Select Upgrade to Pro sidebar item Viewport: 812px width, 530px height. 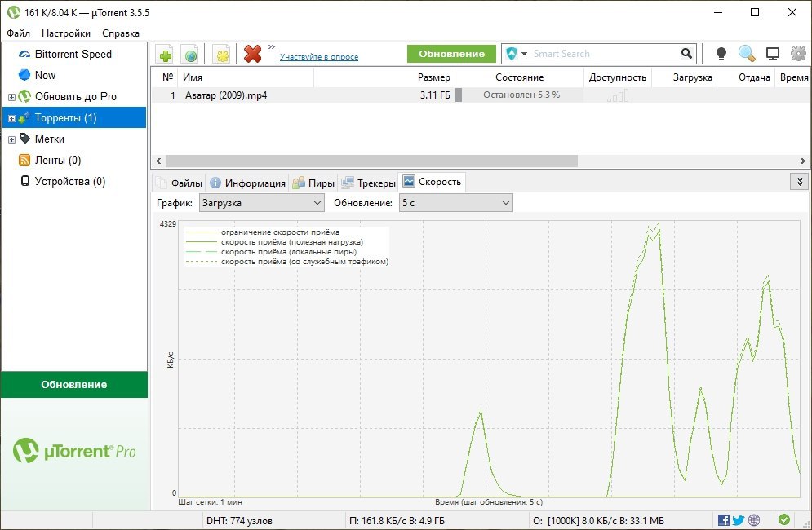(76, 96)
